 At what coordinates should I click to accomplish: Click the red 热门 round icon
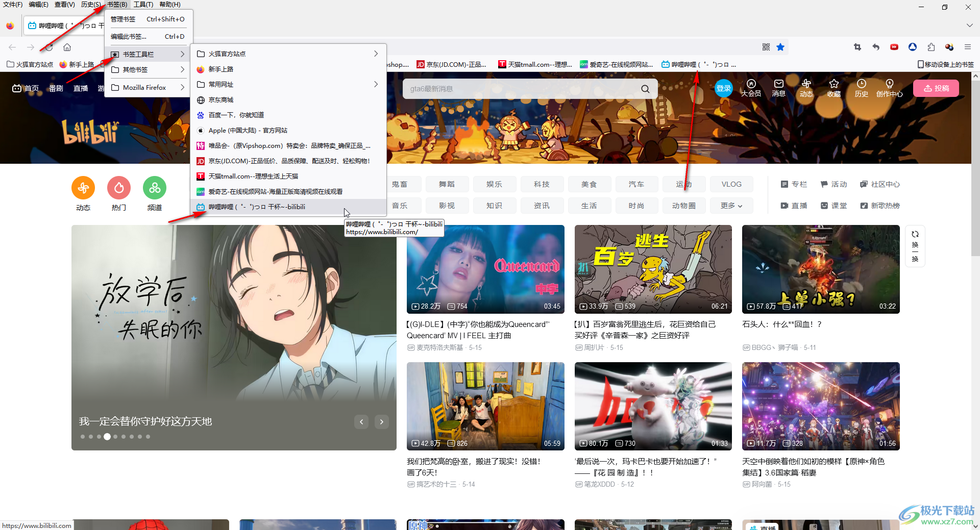click(x=119, y=188)
